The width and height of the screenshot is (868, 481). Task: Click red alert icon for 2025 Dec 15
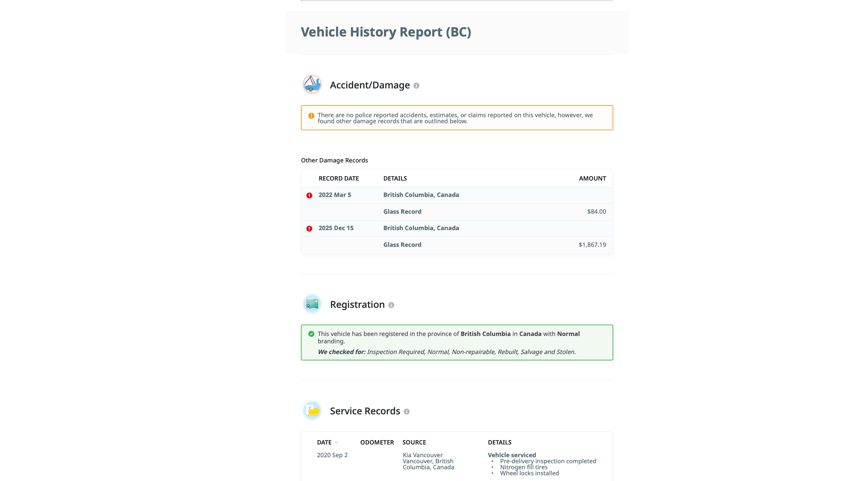point(309,228)
